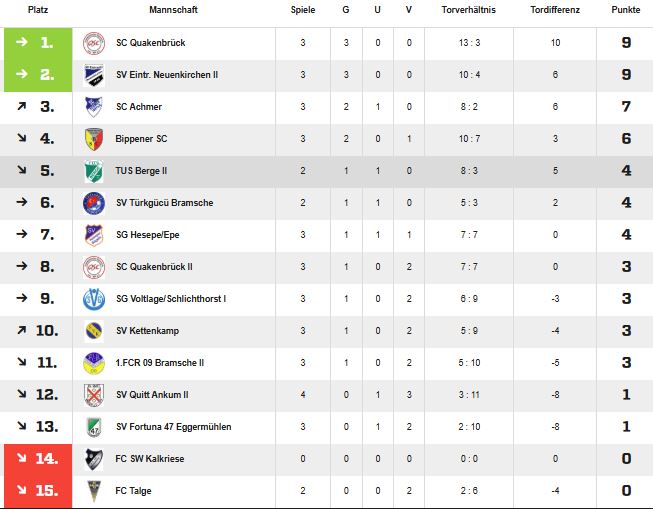Click the SC Quakenbrück club logo in first place
Viewport: 653px width, 509px height.
94,43
